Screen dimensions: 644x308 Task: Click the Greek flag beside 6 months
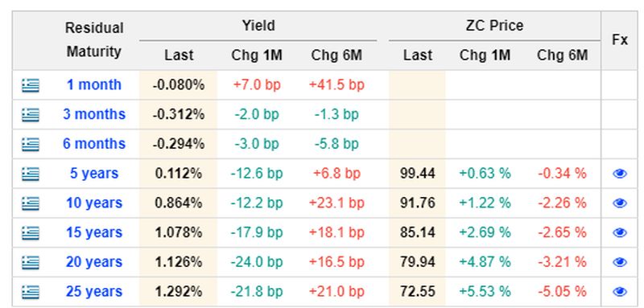(31, 145)
